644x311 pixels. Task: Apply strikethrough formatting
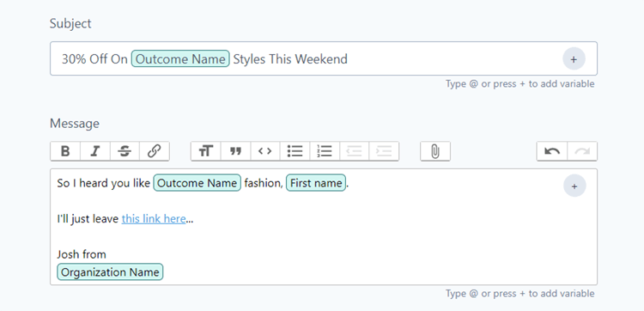tap(125, 151)
